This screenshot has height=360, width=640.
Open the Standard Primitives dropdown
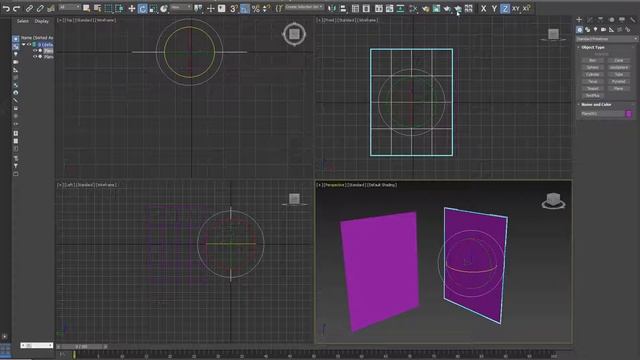click(x=607, y=39)
